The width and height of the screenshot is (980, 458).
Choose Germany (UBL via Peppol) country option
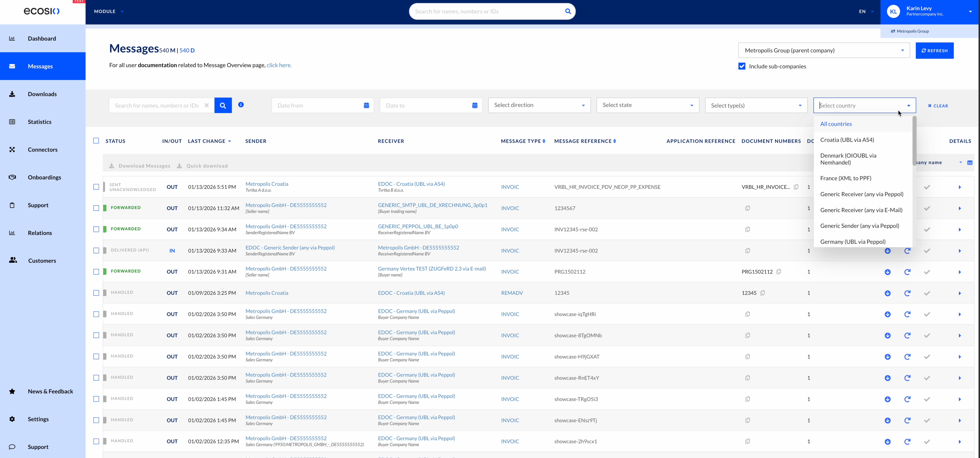[852, 241]
